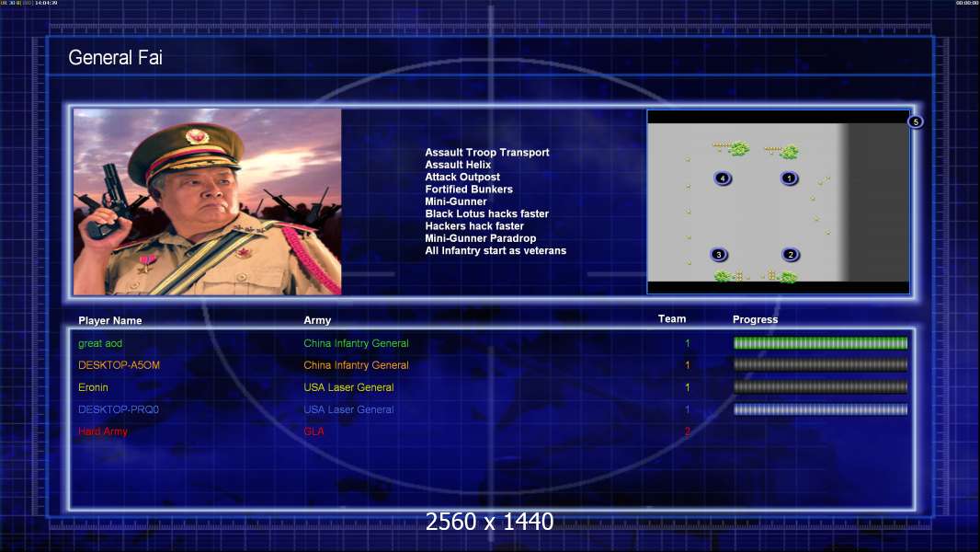Click Eronin's team number 1

(688, 387)
